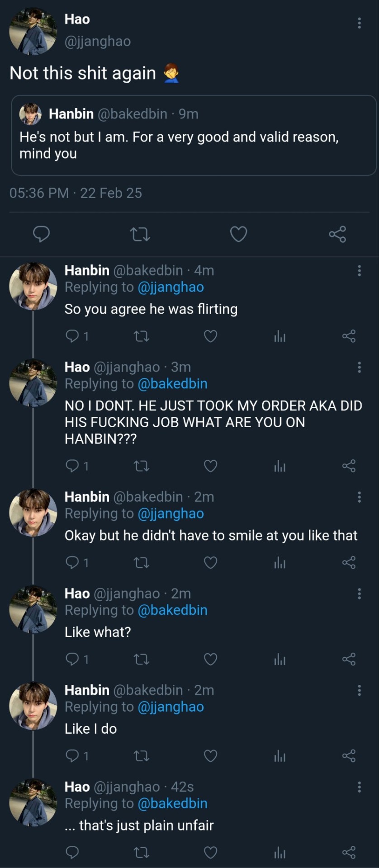This screenshot has height=868, width=379.
Task: Like the "So you agree he was flirting" reply
Action: pyautogui.click(x=210, y=336)
